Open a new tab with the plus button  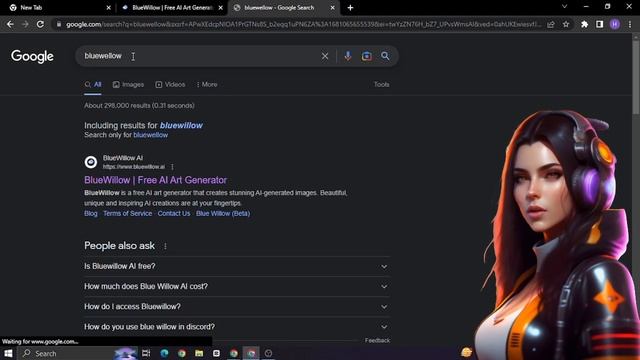350,7
